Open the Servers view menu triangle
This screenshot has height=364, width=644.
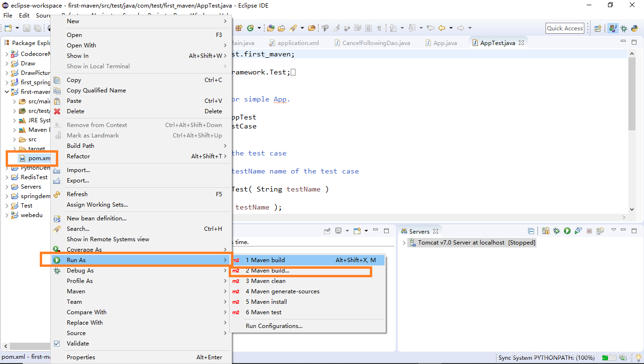(614, 230)
